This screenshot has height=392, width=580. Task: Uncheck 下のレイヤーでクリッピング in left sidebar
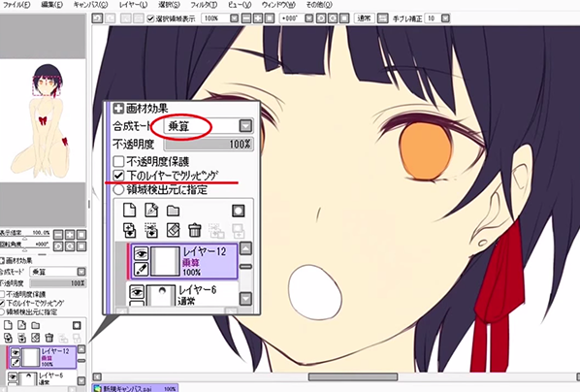coord(2,303)
